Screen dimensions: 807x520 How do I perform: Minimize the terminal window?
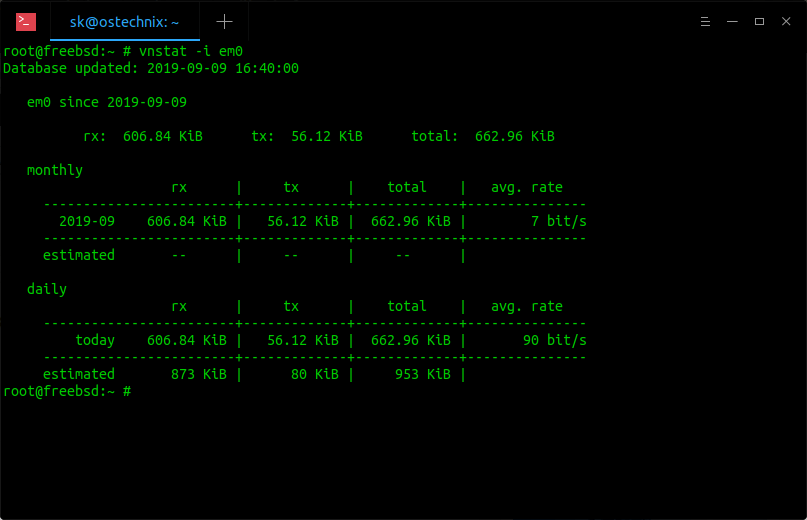click(732, 22)
